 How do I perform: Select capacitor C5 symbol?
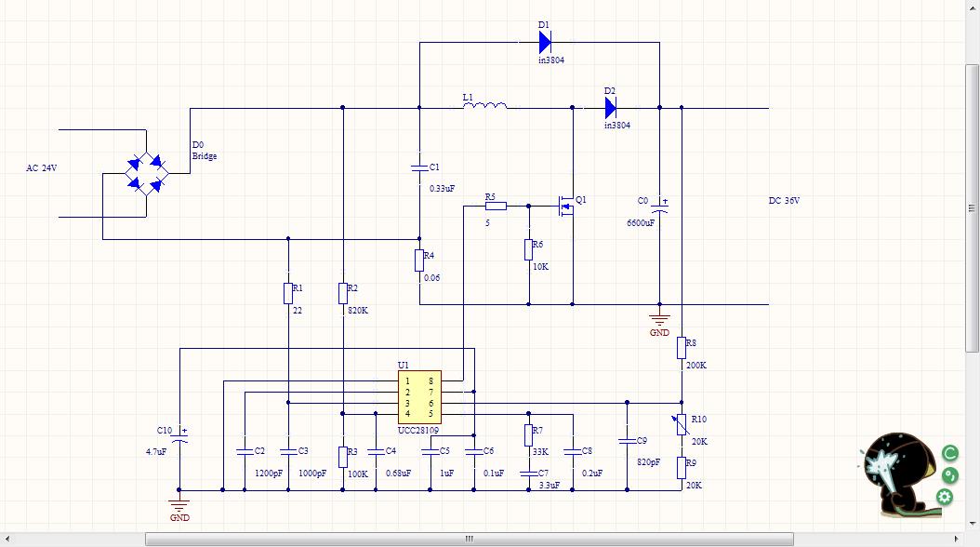[430, 451]
